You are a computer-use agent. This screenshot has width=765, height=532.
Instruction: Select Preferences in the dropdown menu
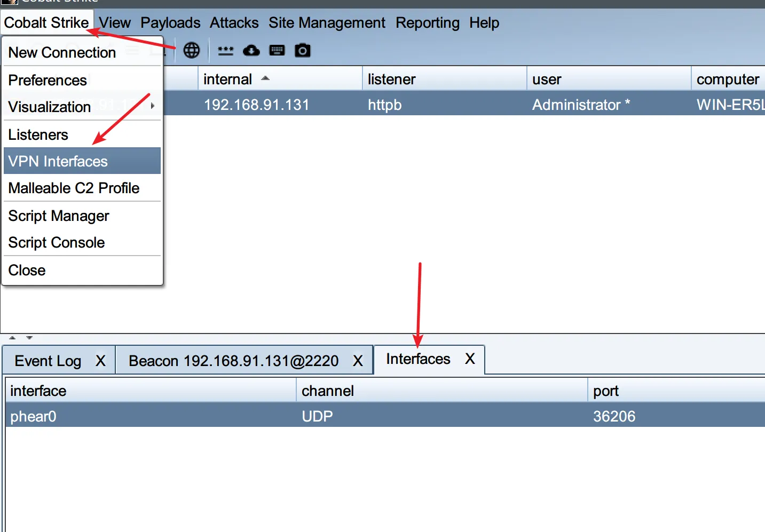(x=82, y=80)
